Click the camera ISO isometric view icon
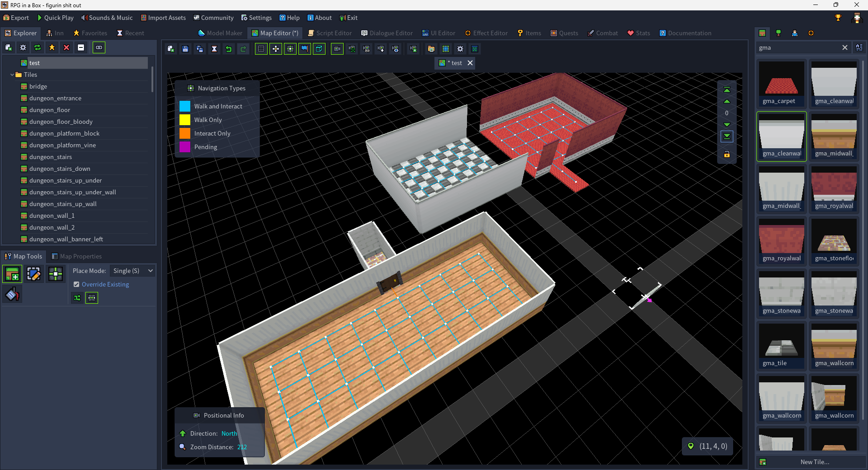 point(367,49)
